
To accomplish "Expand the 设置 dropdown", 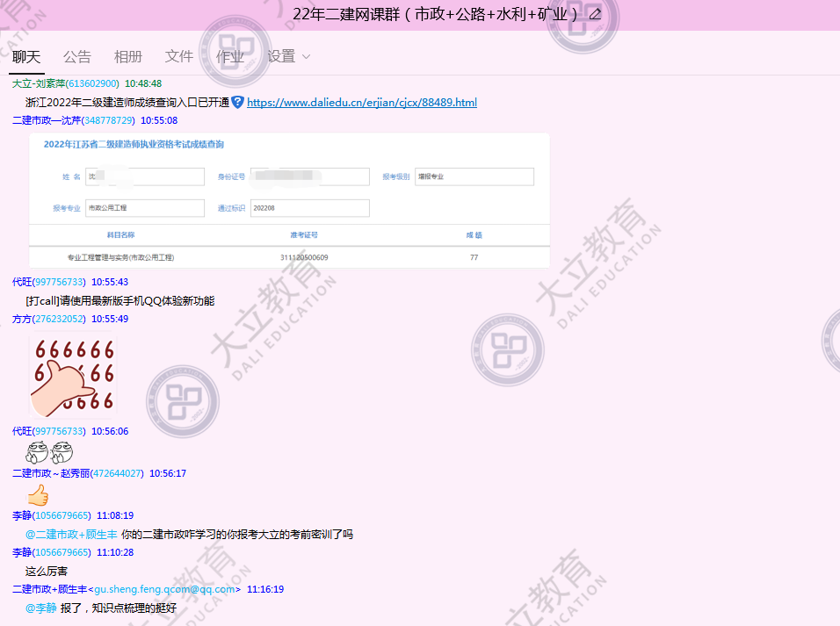I will (x=288, y=56).
